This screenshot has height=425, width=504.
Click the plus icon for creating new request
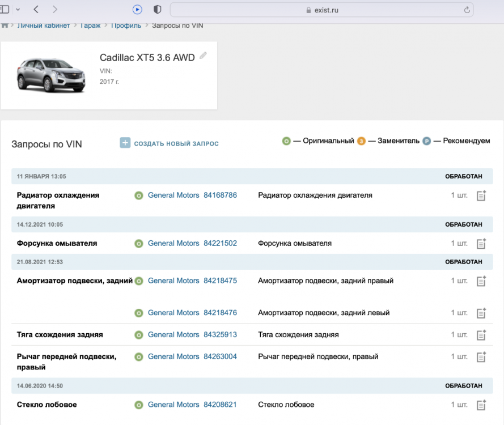125,143
